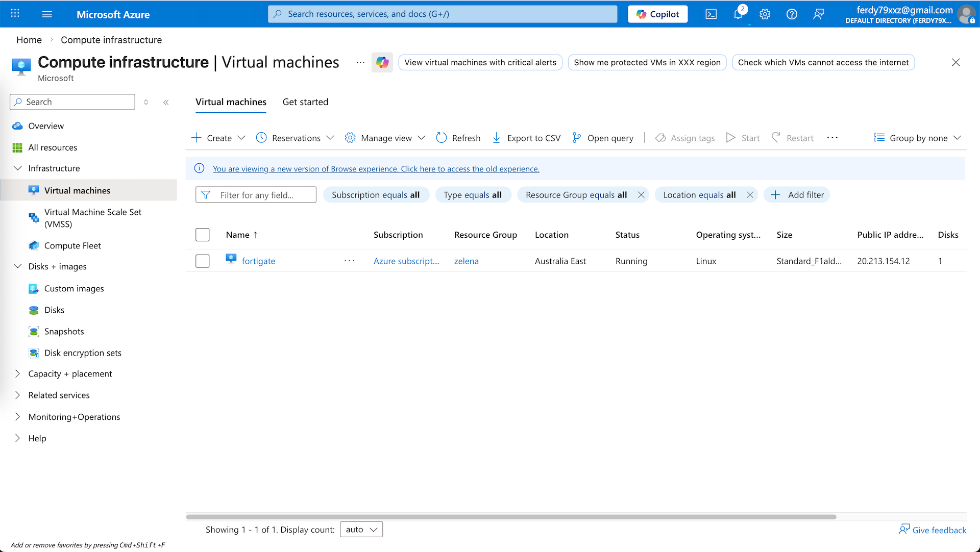
Task: Open Azure Cloud Shell icon
Action: coord(711,14)
